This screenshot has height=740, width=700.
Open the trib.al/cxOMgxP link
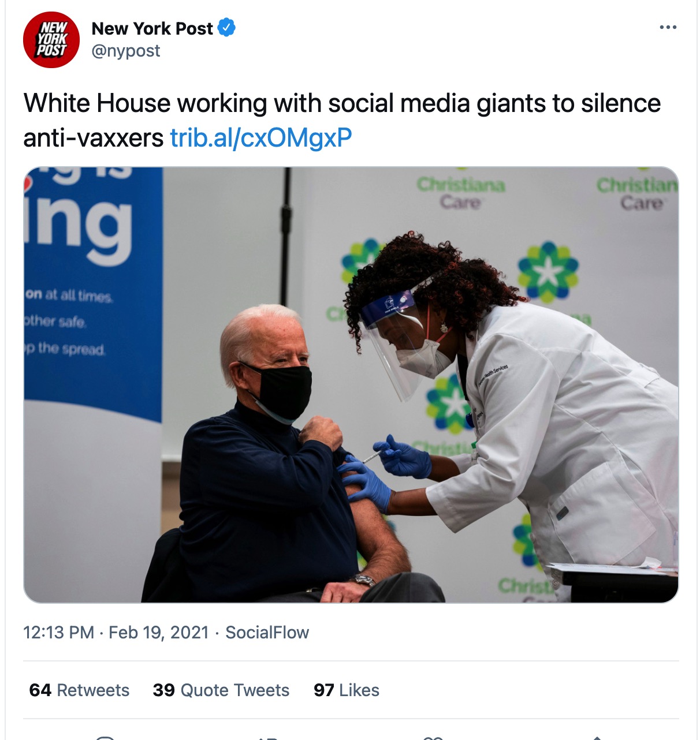261,138
